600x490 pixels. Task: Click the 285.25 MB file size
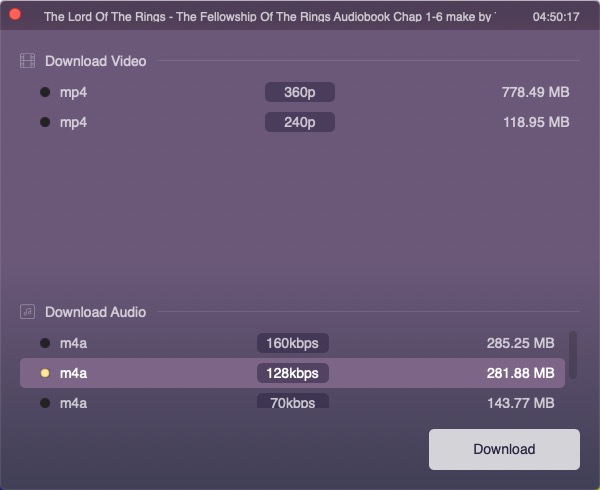(521, 343)
